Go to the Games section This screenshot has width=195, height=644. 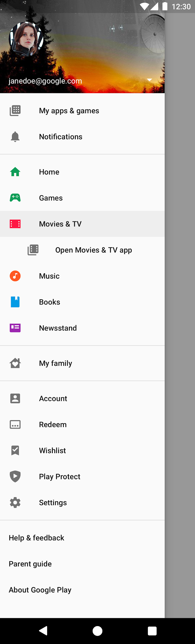82,198
